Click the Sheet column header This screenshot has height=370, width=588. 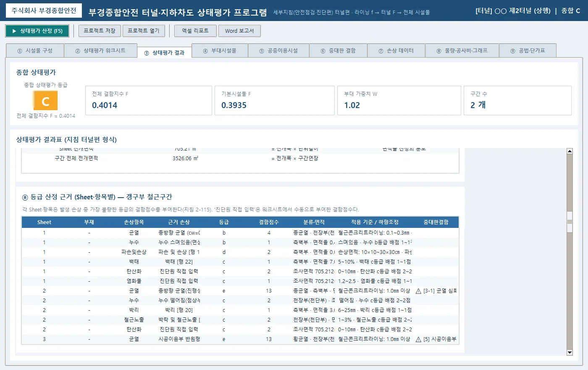pos(44,222)
